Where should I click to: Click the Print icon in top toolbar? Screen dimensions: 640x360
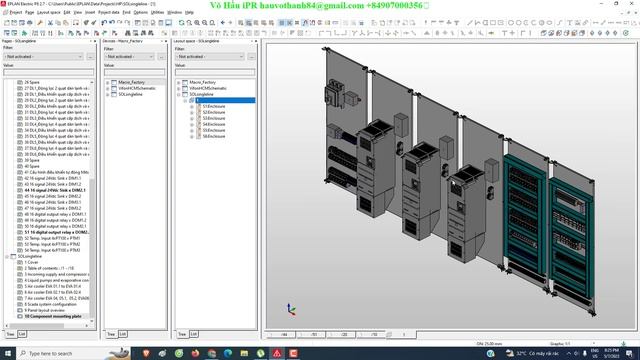click(30, 22)
